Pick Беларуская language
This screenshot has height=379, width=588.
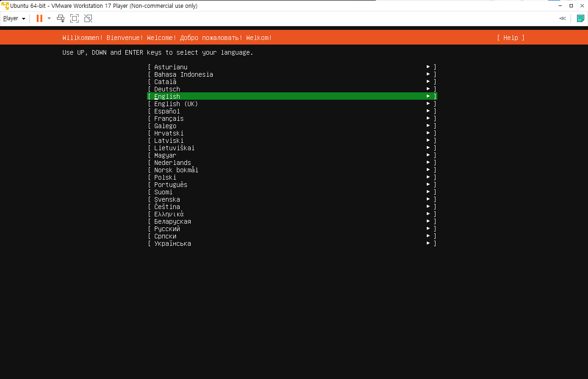pyautogui.click(x=292, y=221)
